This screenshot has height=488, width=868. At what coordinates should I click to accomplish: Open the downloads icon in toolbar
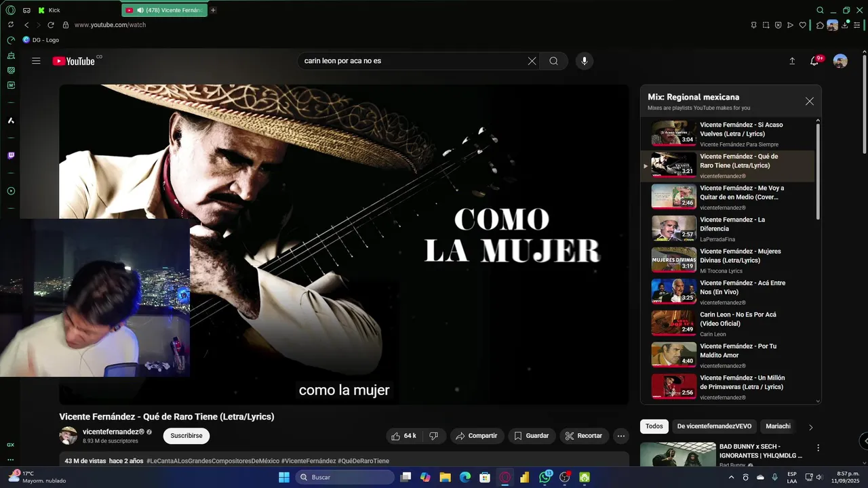coord(845,25)
